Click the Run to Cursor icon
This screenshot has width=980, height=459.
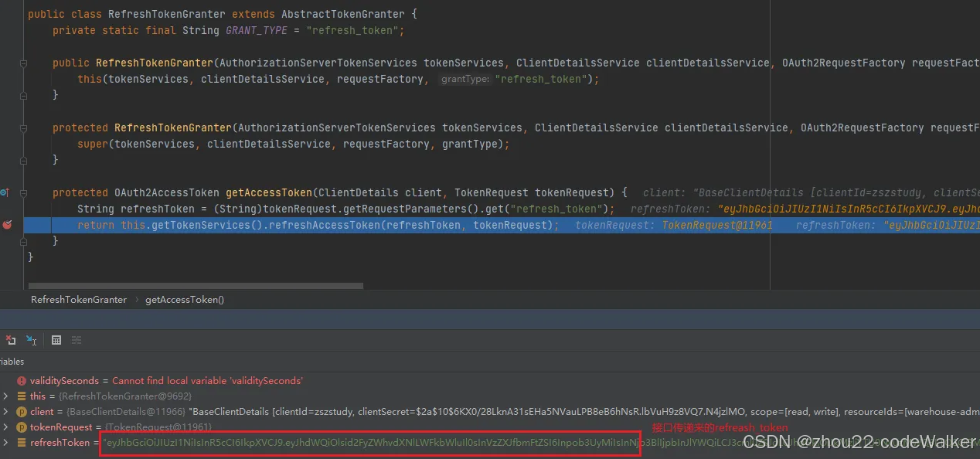[x=32, y=340]
